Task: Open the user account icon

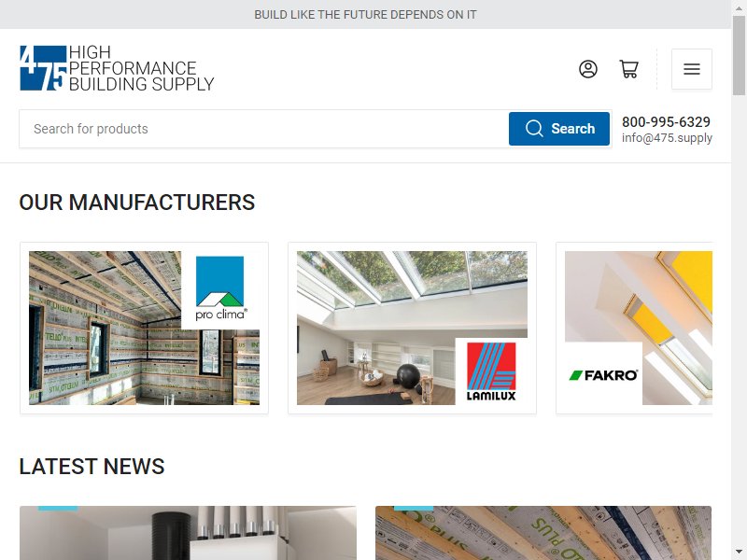Action: coord(588,69)
